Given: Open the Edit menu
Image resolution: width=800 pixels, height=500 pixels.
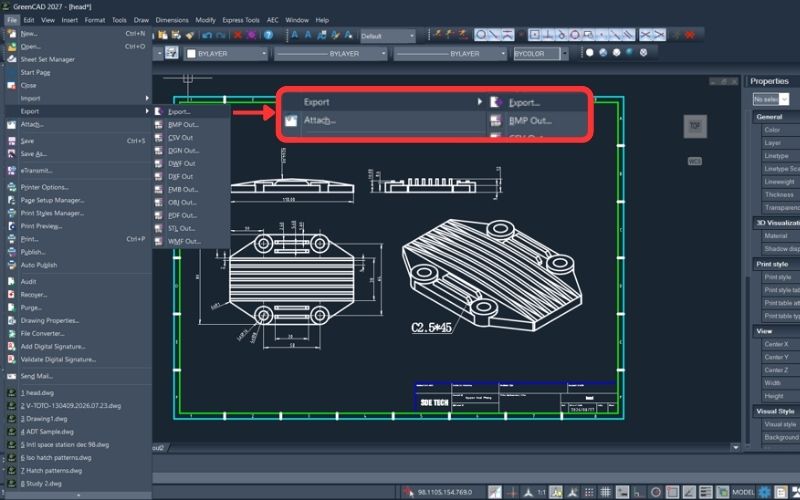Looking at the screenshot, I should [29, 20].
